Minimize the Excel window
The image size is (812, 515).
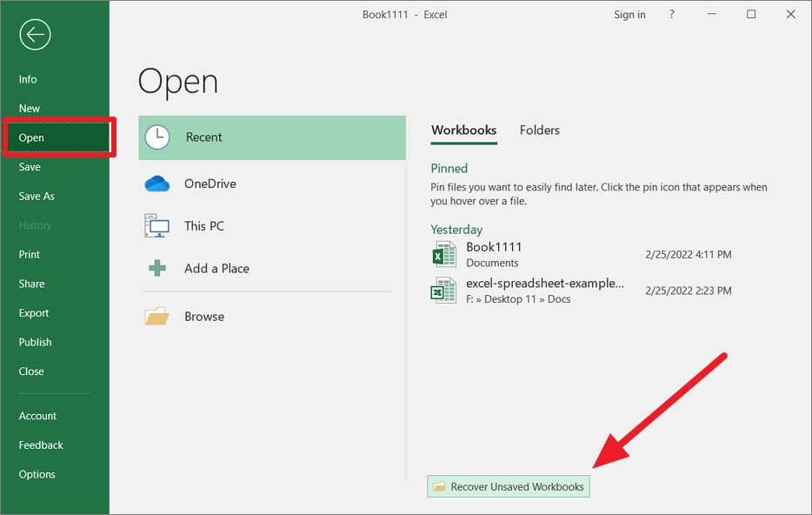click(x=712, y=14)
